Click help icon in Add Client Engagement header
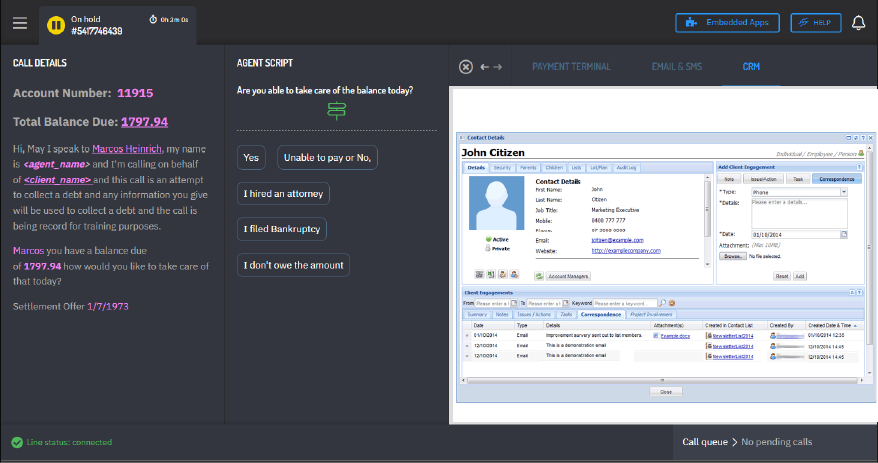The image size is (878, 463). point(859,167)
